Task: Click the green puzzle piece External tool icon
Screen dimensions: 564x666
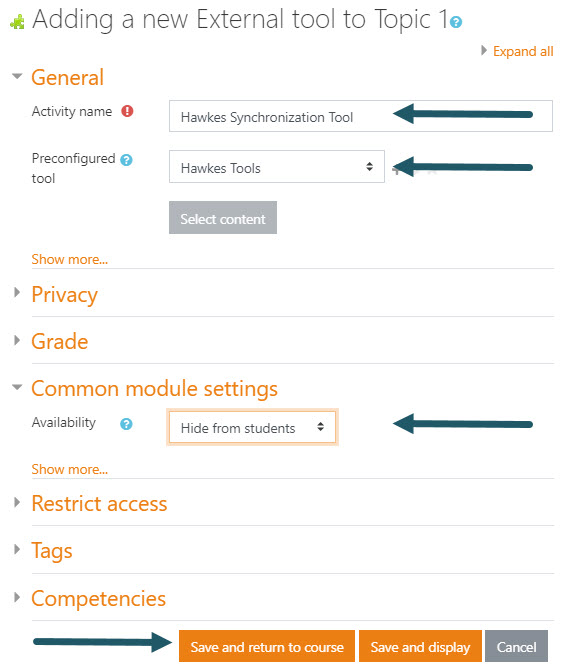Action: [x=17, y=22]
